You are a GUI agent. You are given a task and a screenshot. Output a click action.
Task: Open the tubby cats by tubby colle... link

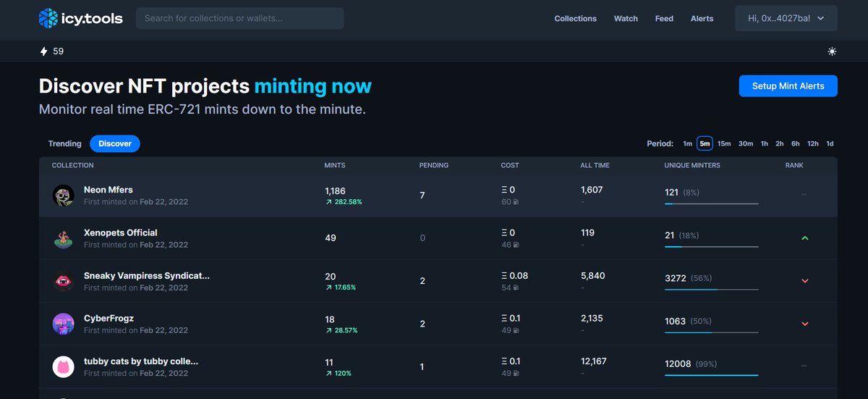141,361
